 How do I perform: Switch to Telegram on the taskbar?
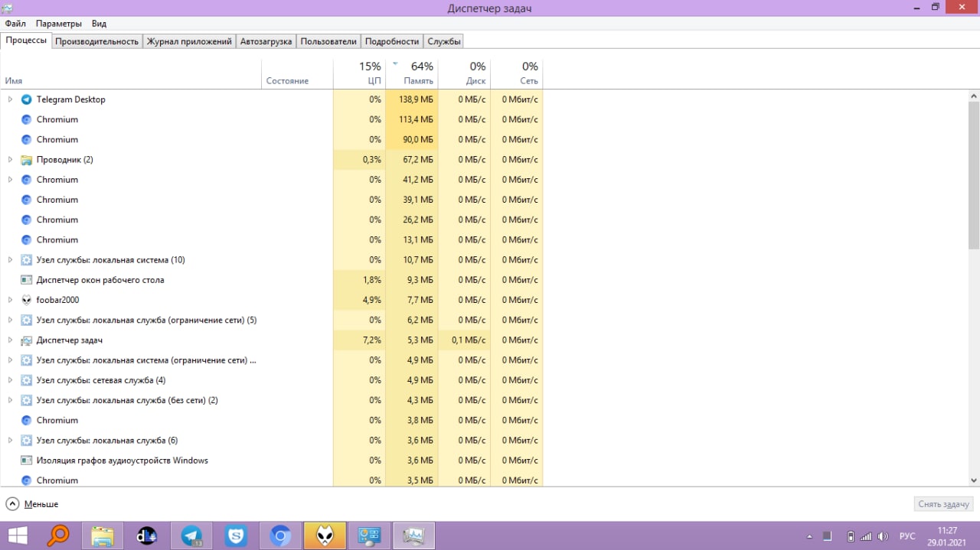click(x=191, y=535)
